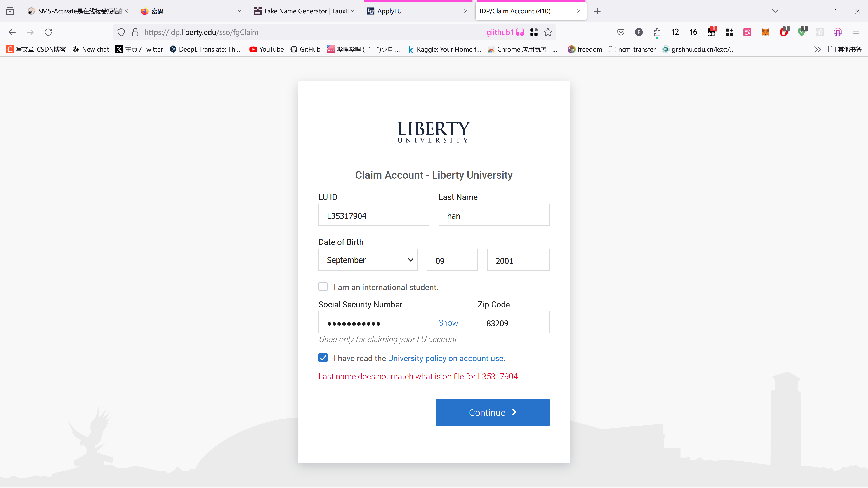Save the page to Pocket
The height and width of the screenshot is (488, 868).
click(621, 32)
